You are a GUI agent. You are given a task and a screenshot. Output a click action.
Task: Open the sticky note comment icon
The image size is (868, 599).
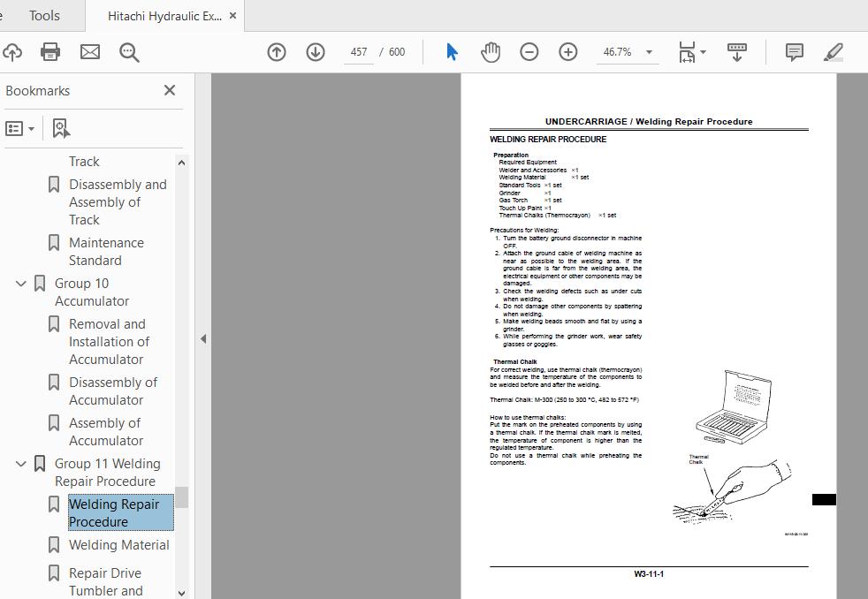tap(793, 52)
